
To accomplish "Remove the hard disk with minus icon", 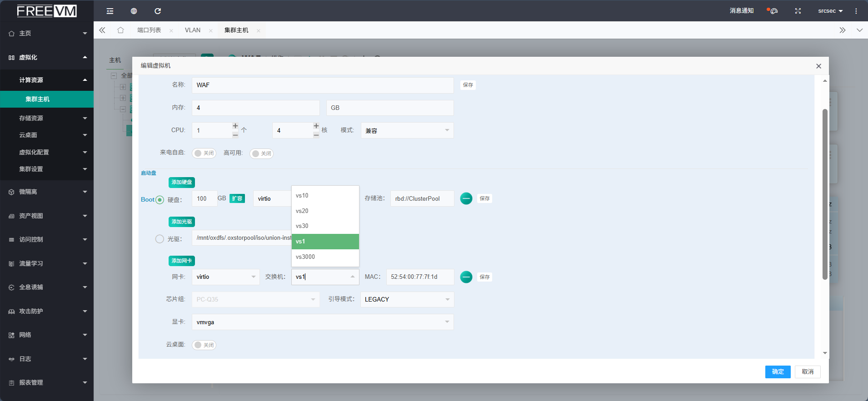I will [x=466, y=198].
